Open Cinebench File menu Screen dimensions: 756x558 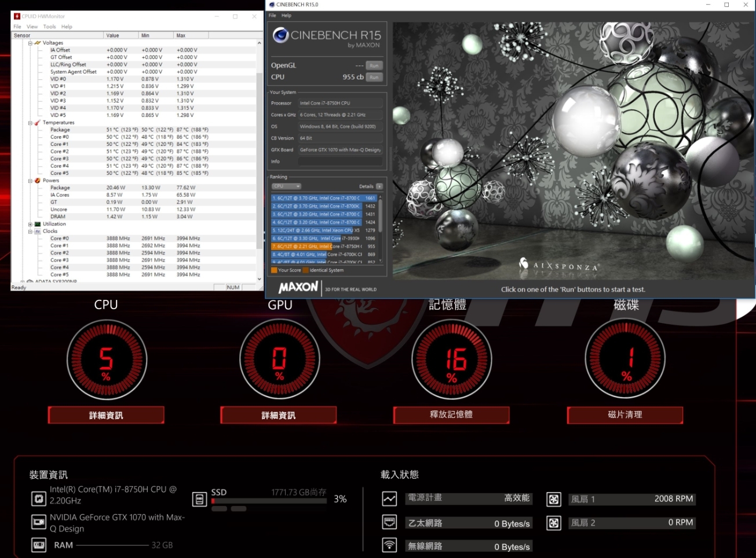(272, 16)
